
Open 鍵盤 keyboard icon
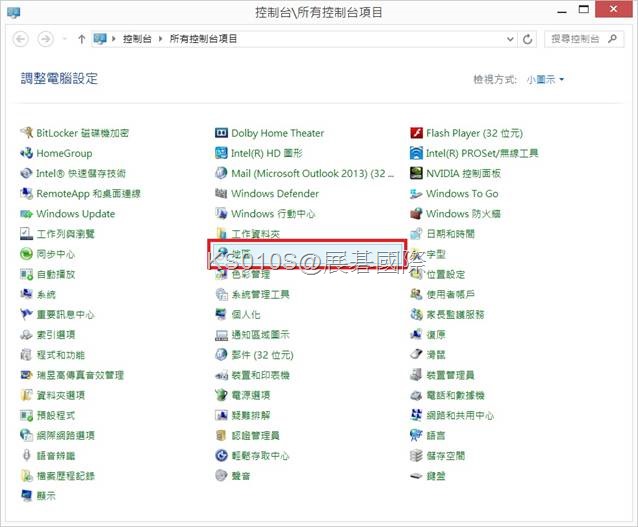417,476
